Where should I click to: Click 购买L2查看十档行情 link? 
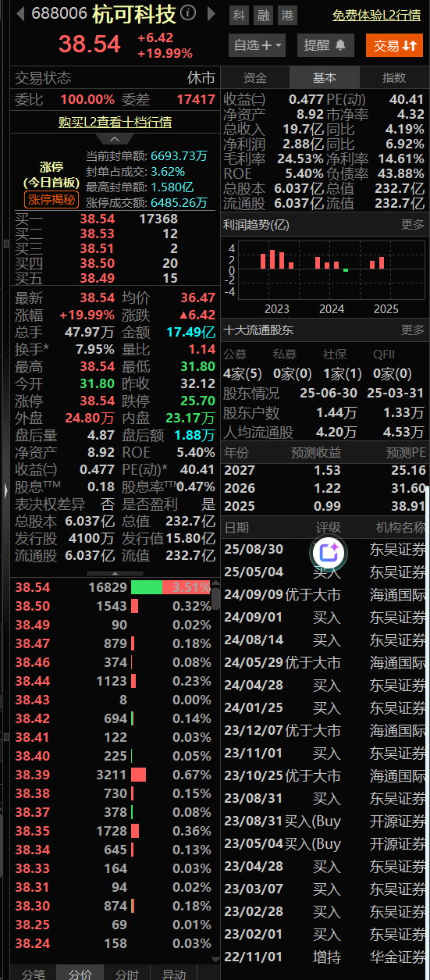coord(115,123)
